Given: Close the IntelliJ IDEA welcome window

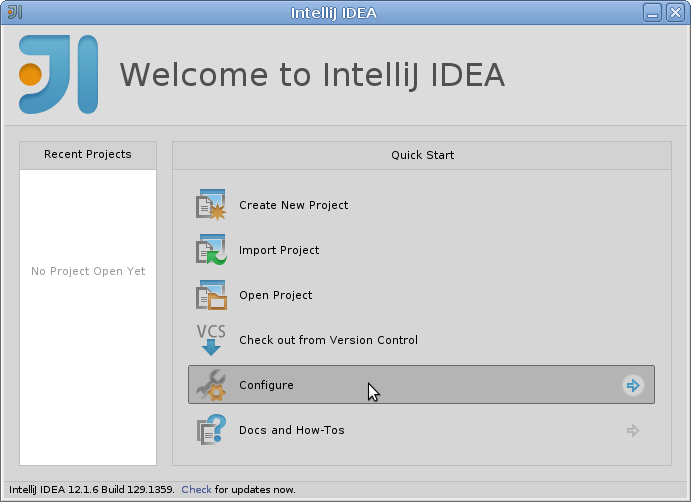Looking at the screenshot, I should 675,12.
